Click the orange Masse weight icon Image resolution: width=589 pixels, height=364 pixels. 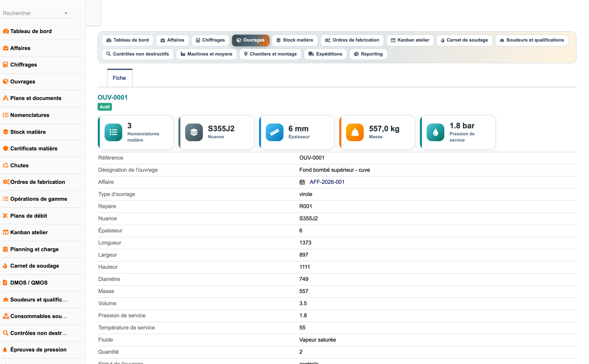(355, 132)
